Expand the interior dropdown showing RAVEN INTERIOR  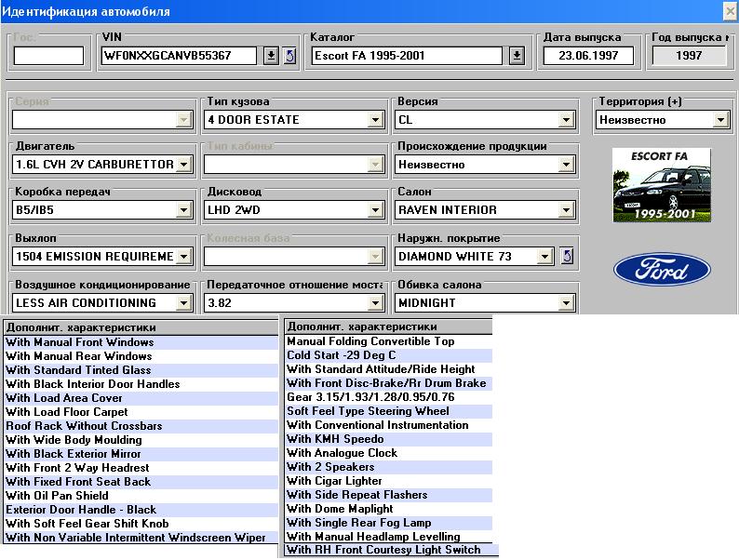(x=566, y=210)
